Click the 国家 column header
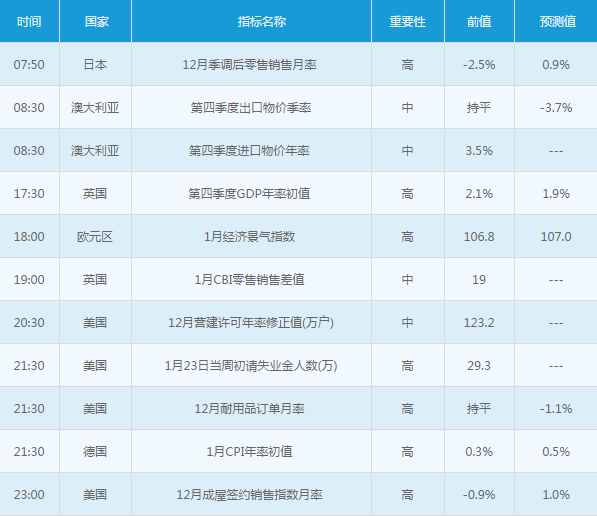The width and height of the screenshot is (597, 516). tap(97, 21)
